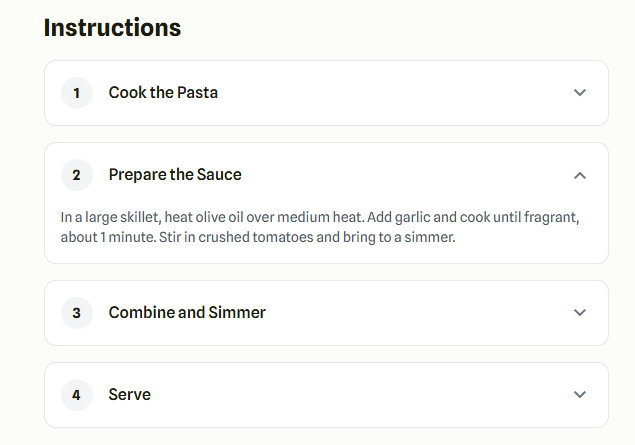Select the "Combine and Simmer" step title

click(187, 313)
